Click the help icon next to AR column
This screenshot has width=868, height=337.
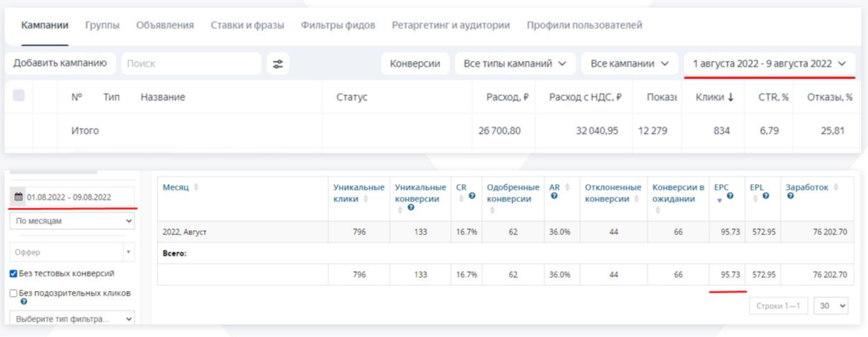coord(554,195)
